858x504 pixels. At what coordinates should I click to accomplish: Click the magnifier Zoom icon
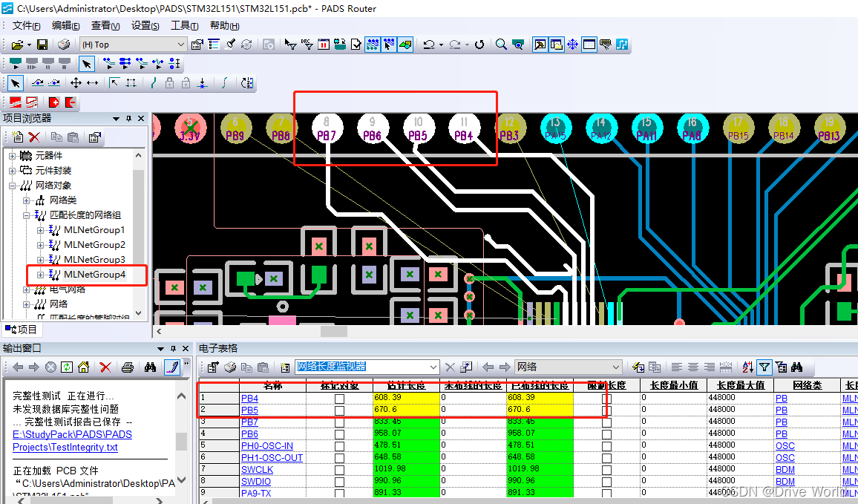tap(501, 45)
